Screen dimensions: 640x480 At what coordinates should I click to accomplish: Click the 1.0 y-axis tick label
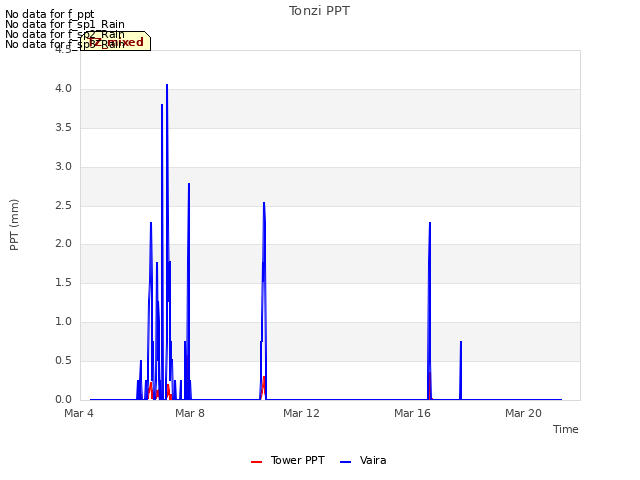point(63,322)
